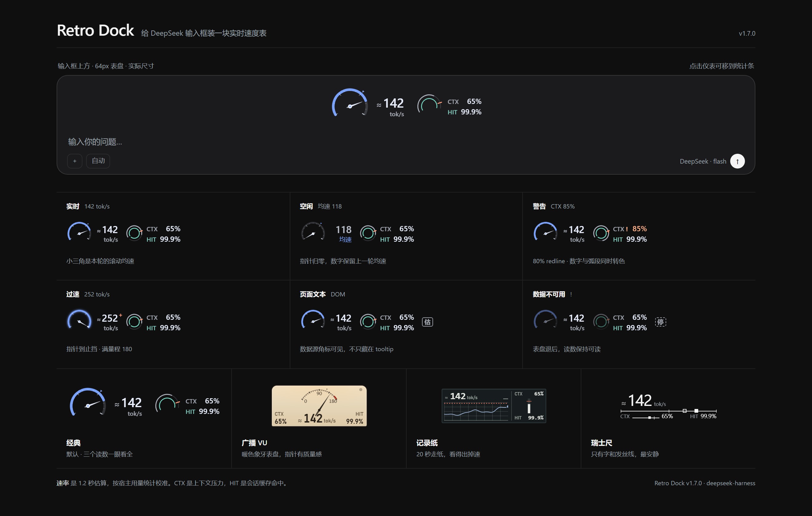Click the 自动 mode button
Image resolution: width=812 pixels, height=516 pixels.
pos(98,161)
